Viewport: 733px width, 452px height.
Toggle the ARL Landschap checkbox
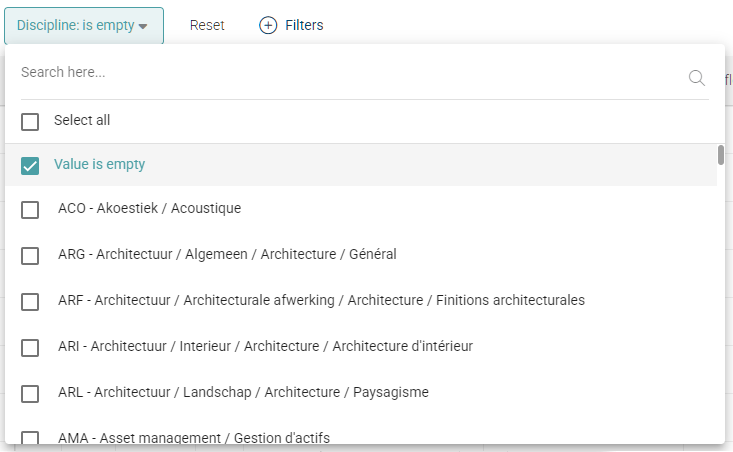pos(30,393)
